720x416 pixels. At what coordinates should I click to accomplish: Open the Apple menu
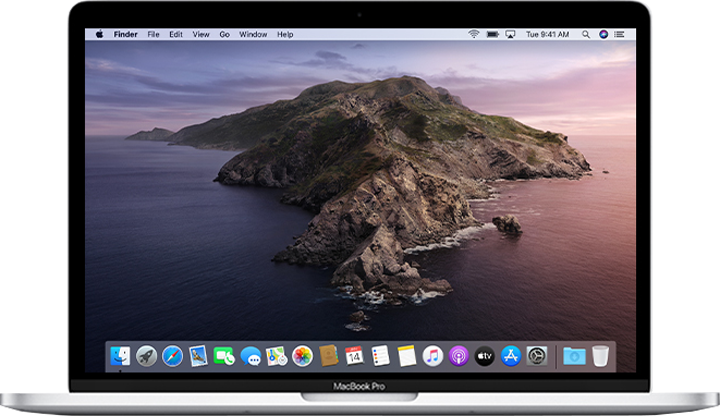pyautogui.click(x=99, y=34)
